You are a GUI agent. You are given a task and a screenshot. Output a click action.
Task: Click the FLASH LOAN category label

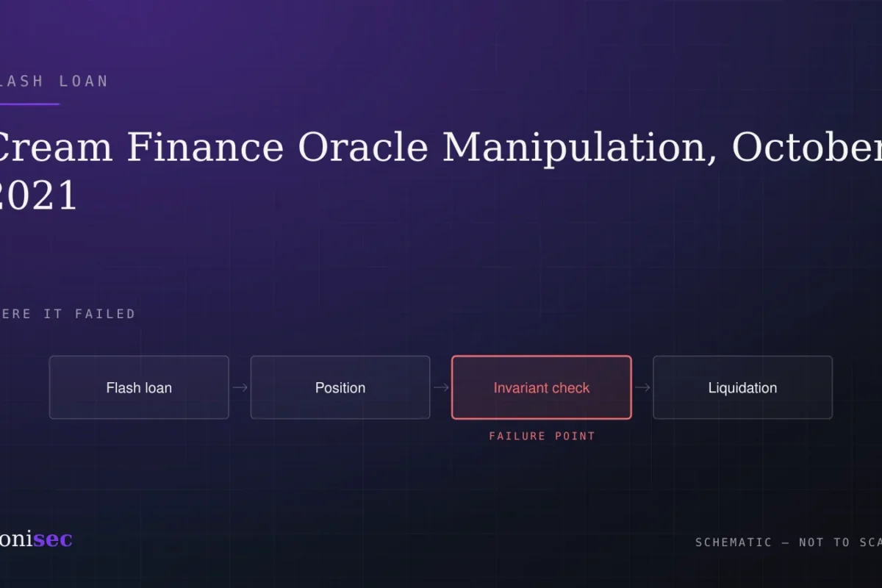point(54,82)
